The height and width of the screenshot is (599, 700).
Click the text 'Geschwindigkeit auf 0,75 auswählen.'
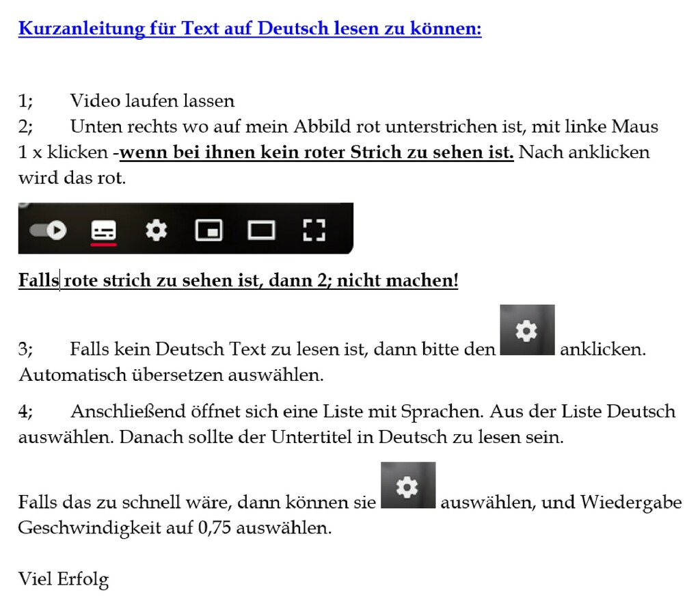[x=174, y=529]
